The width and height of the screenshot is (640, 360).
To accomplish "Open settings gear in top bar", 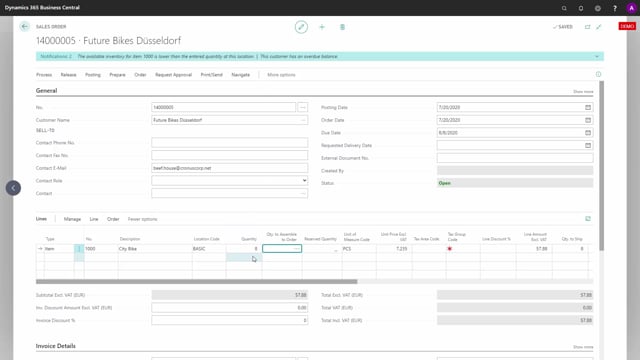I will tap(598, 8).
